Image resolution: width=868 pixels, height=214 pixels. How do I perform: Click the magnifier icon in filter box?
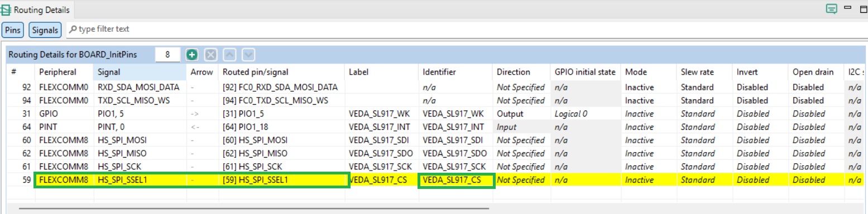click(73, 29)
